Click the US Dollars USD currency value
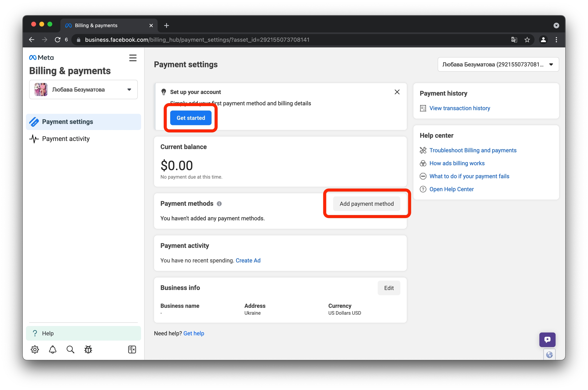The width and height of the screenshot is (588, 390). 345,313
